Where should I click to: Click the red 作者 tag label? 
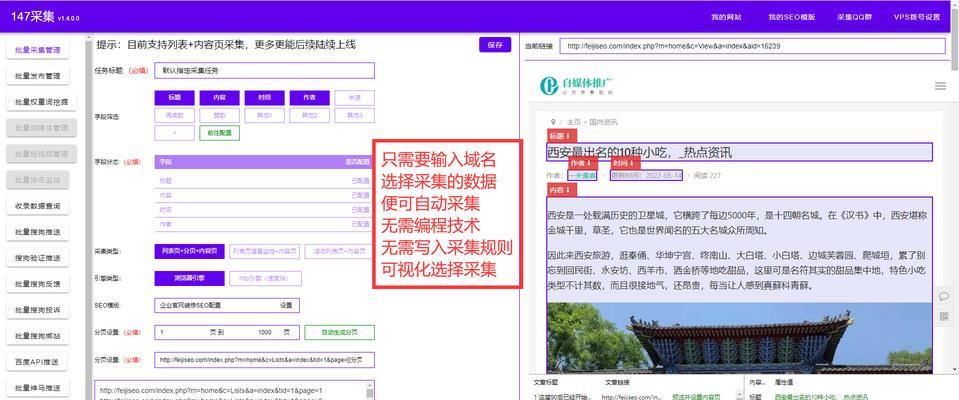pos(581,162)
